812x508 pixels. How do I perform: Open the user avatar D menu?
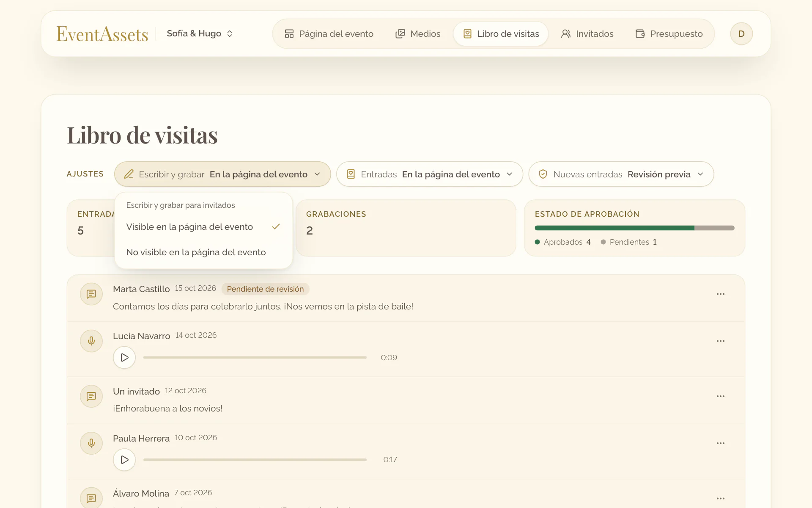pos(741,34)
